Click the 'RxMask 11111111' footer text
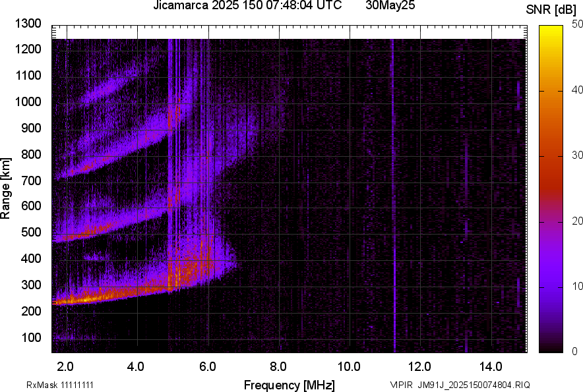The image size is (583, 392). (x=60, y=385)
